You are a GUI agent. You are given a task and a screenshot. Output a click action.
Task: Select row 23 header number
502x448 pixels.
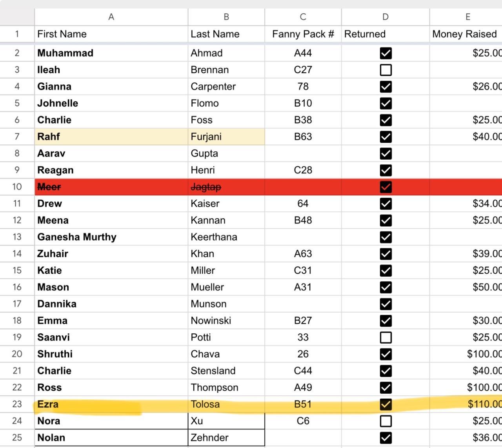coord(17,404)
